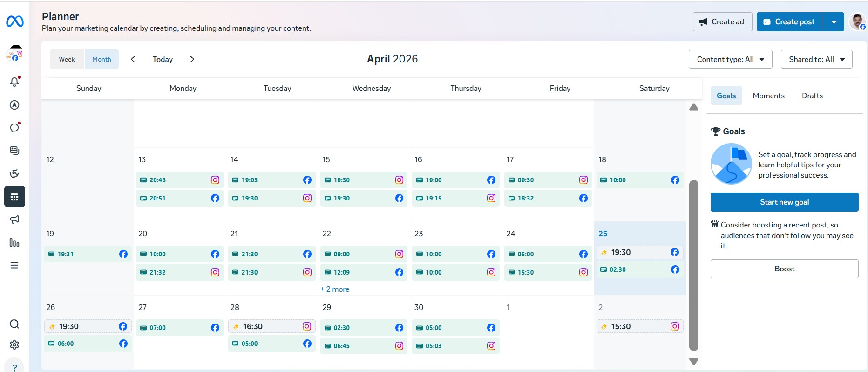
Task: Open the 19:15 Instagram post on the 16th
Action: pyautogui.click(x=456, y=198)
